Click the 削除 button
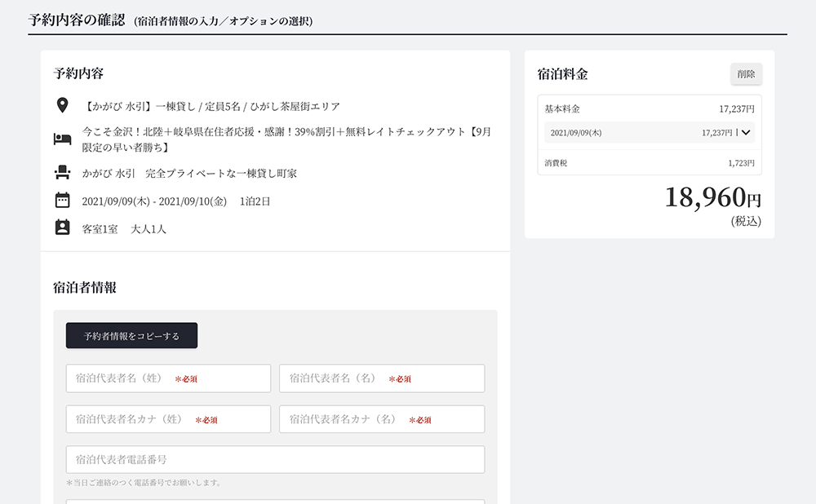The image size is (816, 504). pyautogui.click(x=747, y=74)
